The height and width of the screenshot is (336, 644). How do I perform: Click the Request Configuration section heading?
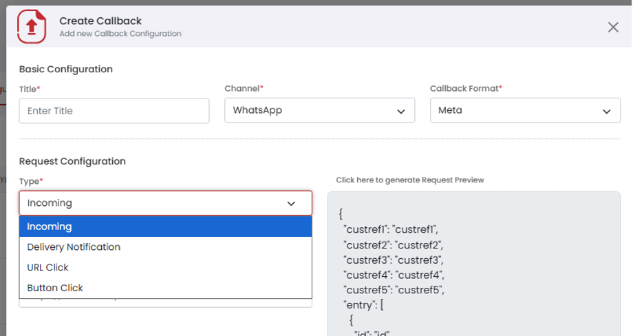coord(72,161)
